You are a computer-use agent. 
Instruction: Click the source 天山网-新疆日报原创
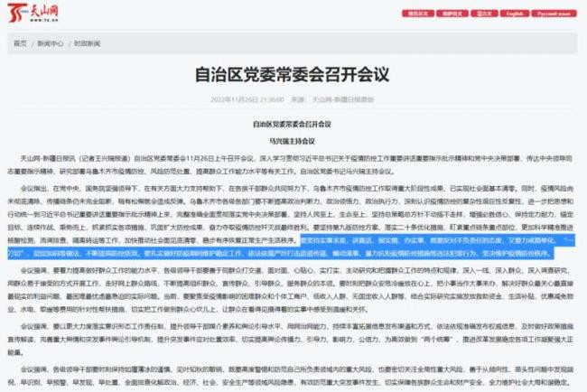click(x=343, y=99)
